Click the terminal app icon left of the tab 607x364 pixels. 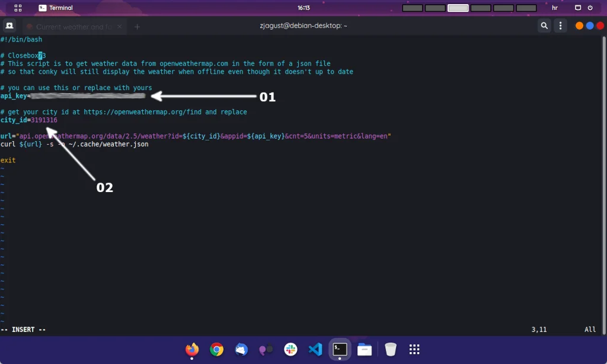(9, 25)
